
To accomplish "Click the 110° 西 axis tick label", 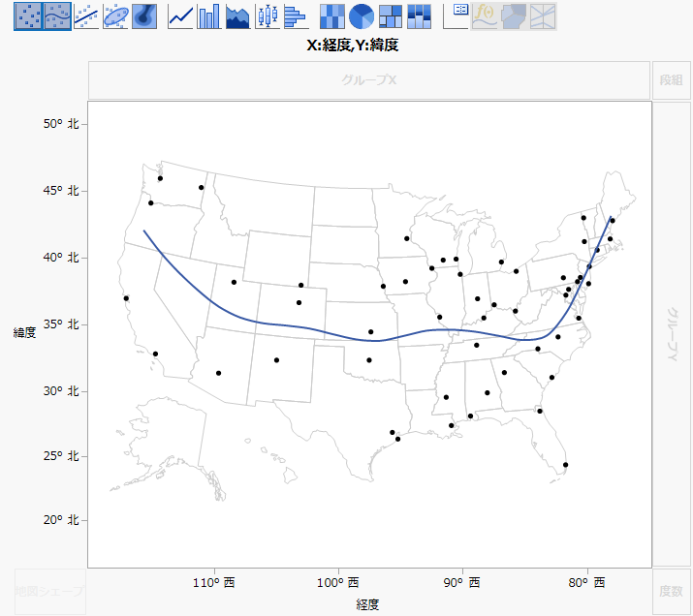I will 214,583.
